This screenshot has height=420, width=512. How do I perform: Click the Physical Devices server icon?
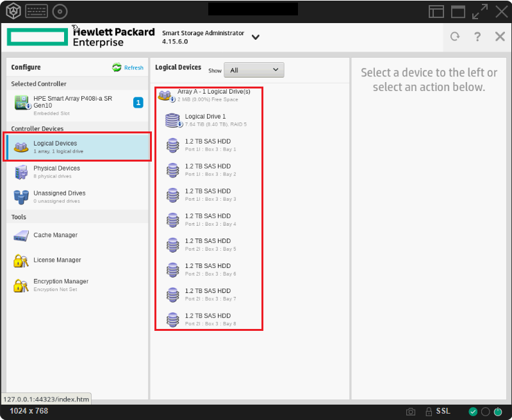click(21, 172)
